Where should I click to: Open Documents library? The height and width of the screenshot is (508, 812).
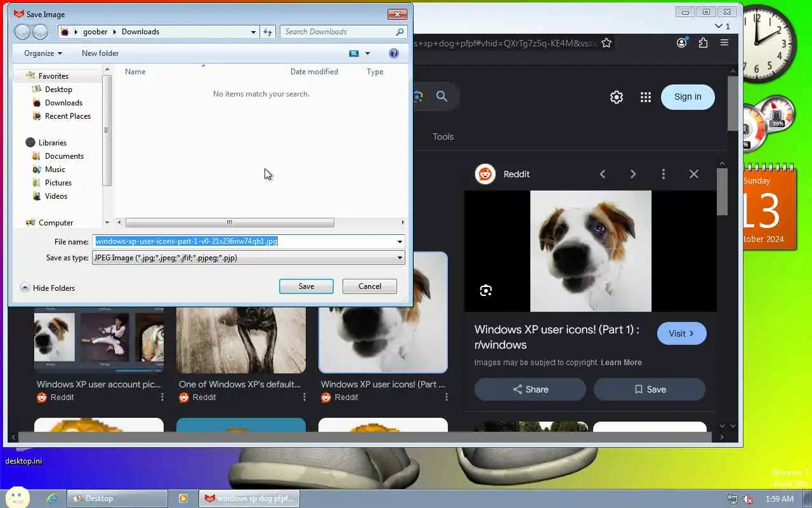pyautogui.click(x=64, y=156)
